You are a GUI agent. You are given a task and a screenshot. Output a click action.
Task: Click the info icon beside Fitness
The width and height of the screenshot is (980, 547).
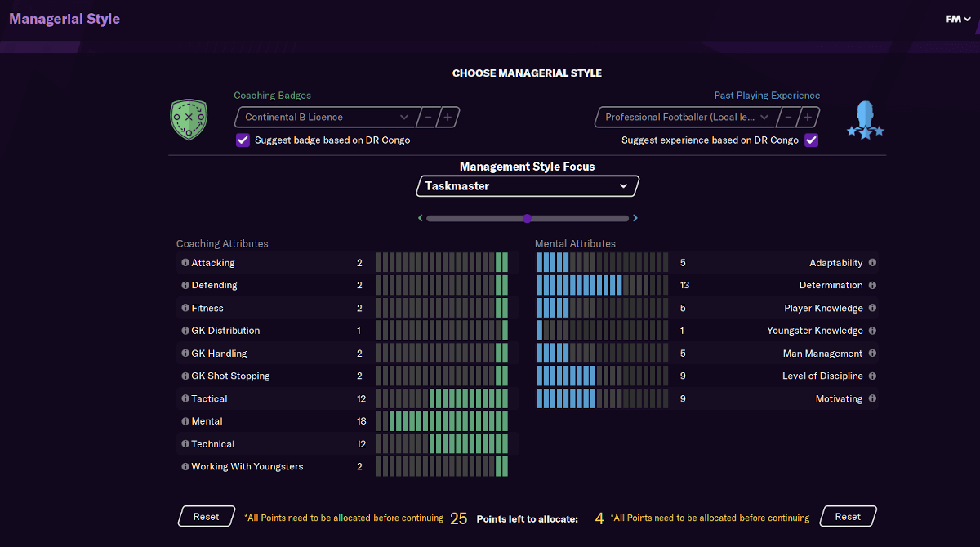click(x=185, y=309)
